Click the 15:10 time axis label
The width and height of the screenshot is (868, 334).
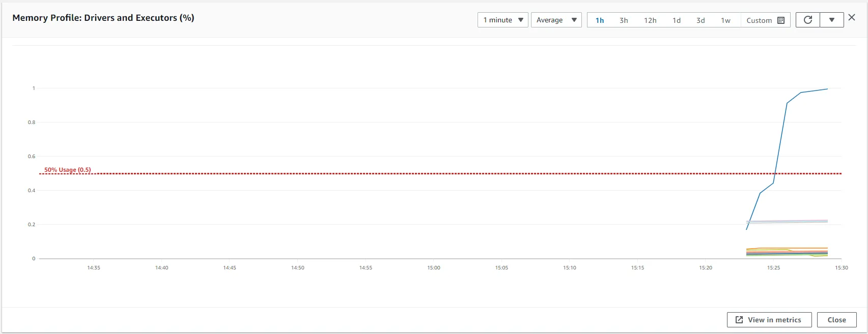pyautogui.click(x=570, y=267)
